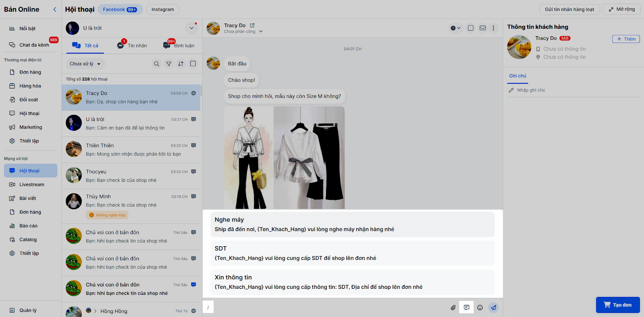Click the Tạo đơn button
This screenshot has height=317, width=644.
(x=618, y=305)
